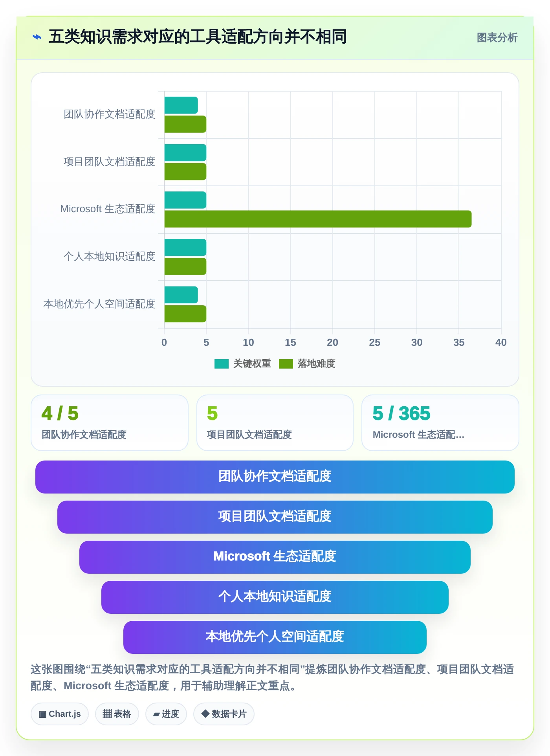Select the teal bar for 本地优先个人空间适配度
Screen dimensions: 550x756
pyautogui.click(x=181, y=295)
